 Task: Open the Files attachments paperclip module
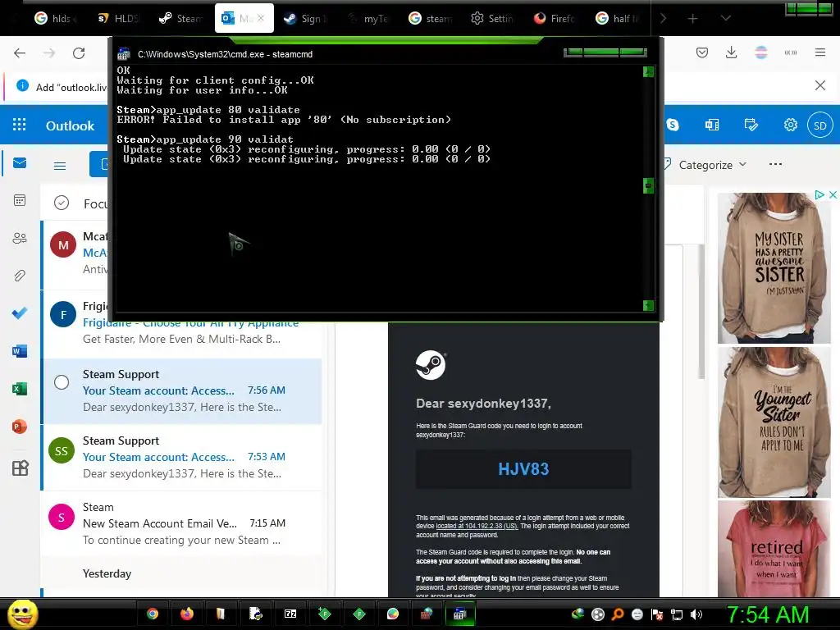coord(20,276)
